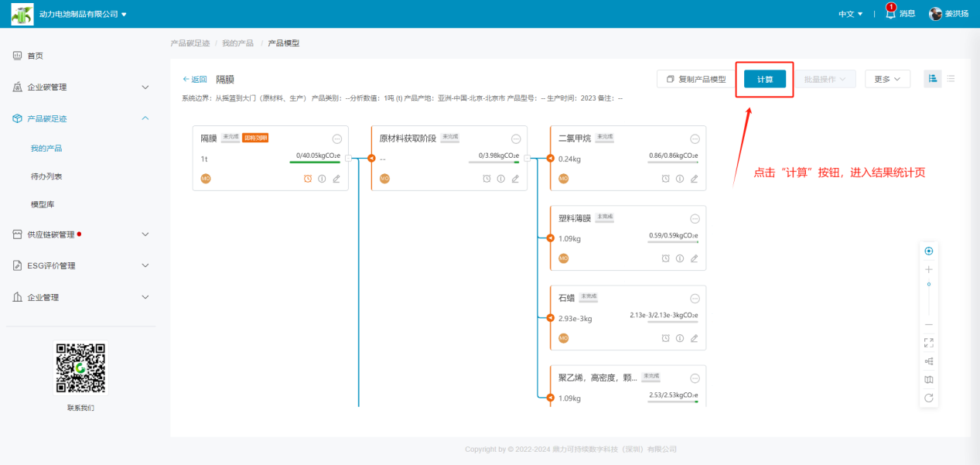The image size is (980, 465).
Task: Collapse the 隔膜 node children
Action: point(348,158)
